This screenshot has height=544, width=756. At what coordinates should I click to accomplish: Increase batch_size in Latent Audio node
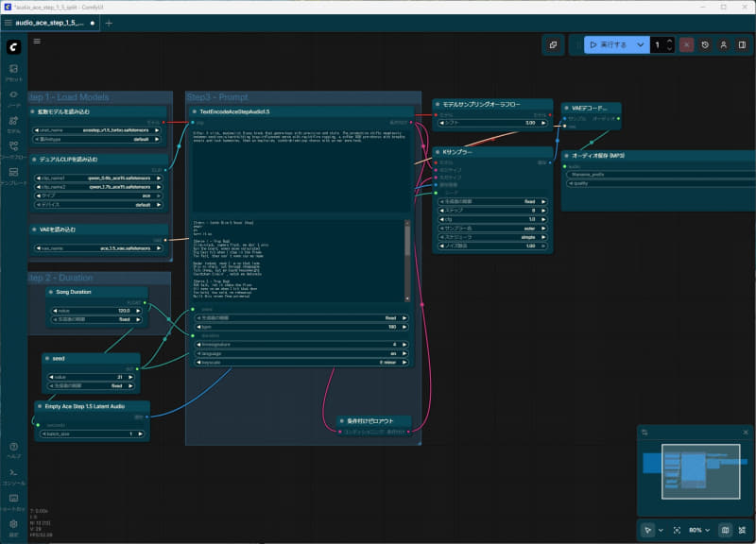point(140,433)
